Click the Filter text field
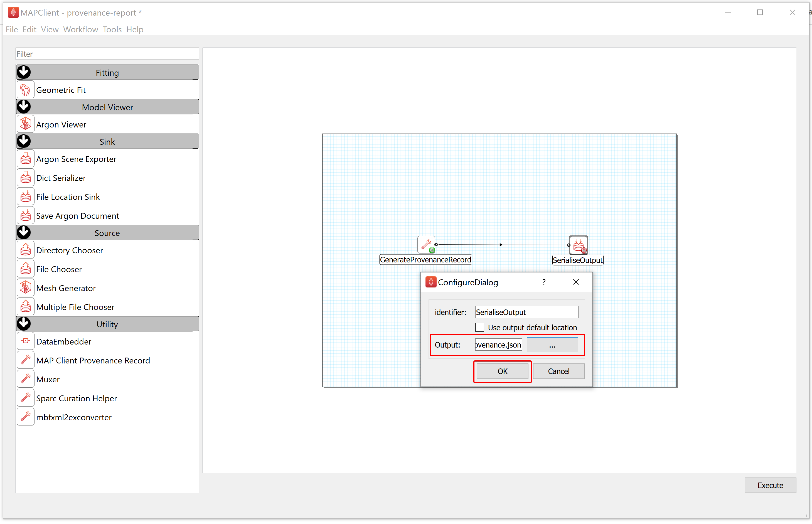 107,54
